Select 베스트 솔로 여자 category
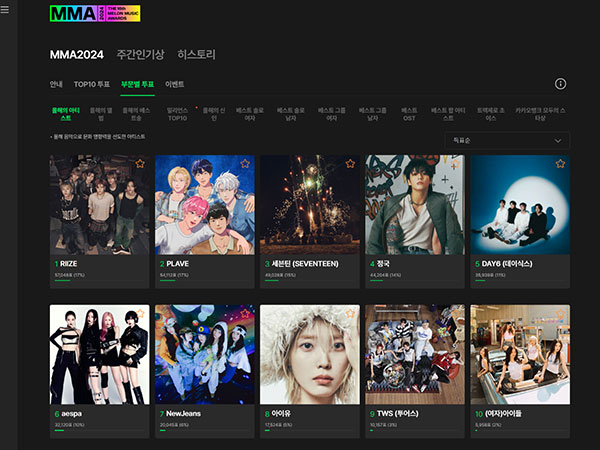The image size is (600, 450). 250,114
